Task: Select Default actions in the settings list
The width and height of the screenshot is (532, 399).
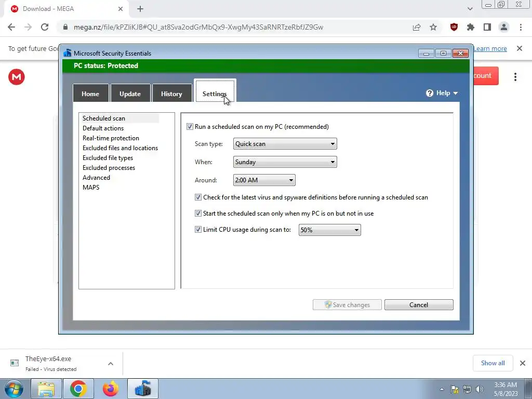Action: pyautogui.click(x=103, y=128)
